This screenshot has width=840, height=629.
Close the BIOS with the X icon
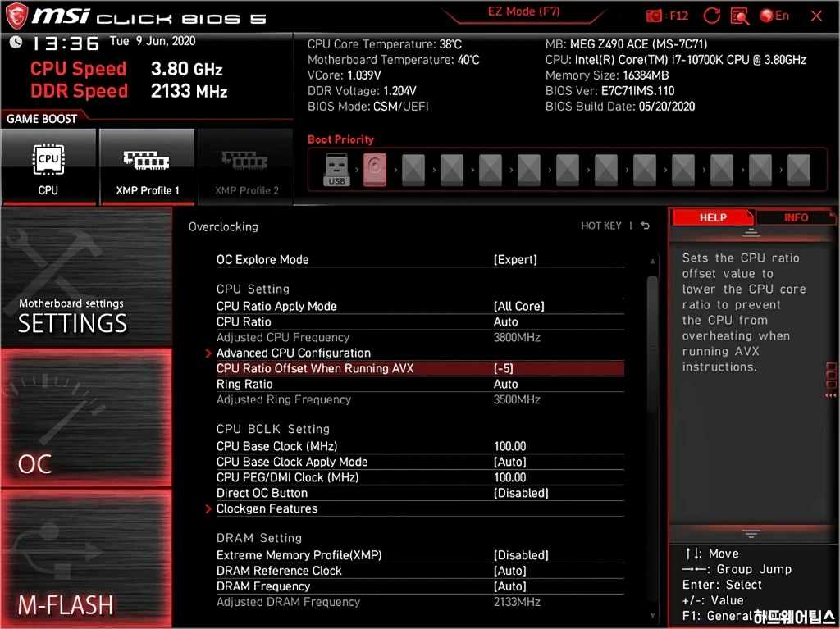click(x=816, y=16)
